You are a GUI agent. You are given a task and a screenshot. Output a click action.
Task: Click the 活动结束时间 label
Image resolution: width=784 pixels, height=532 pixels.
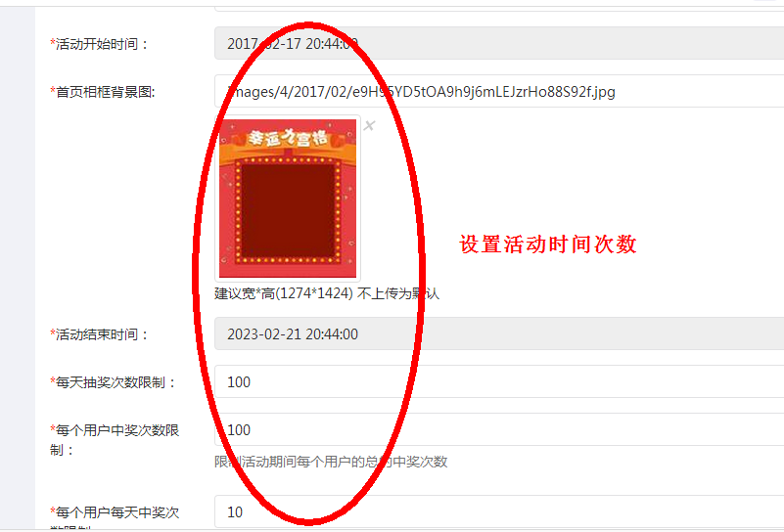tap(99, 334)
